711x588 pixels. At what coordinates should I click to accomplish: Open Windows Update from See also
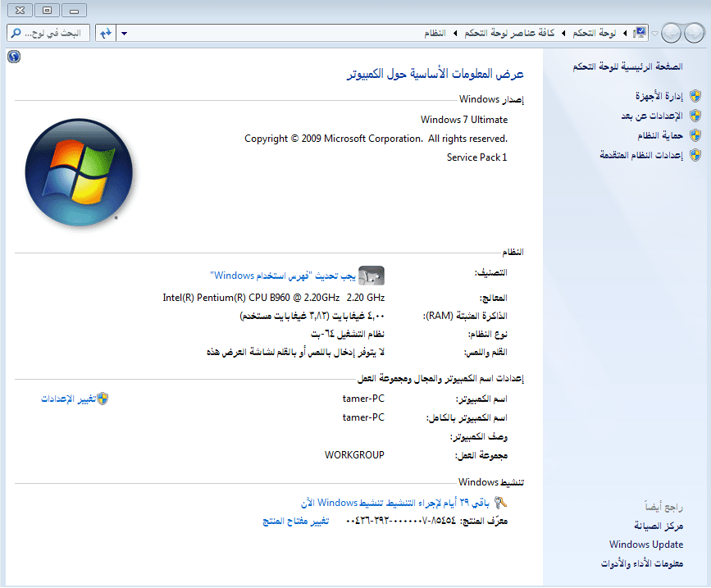645,545
